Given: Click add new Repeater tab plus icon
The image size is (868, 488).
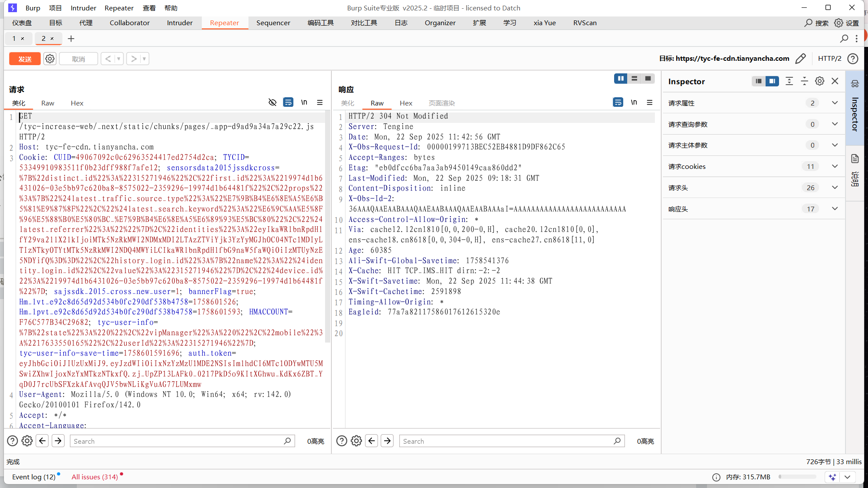Looking at the screenshot, I should coord(71,39).
